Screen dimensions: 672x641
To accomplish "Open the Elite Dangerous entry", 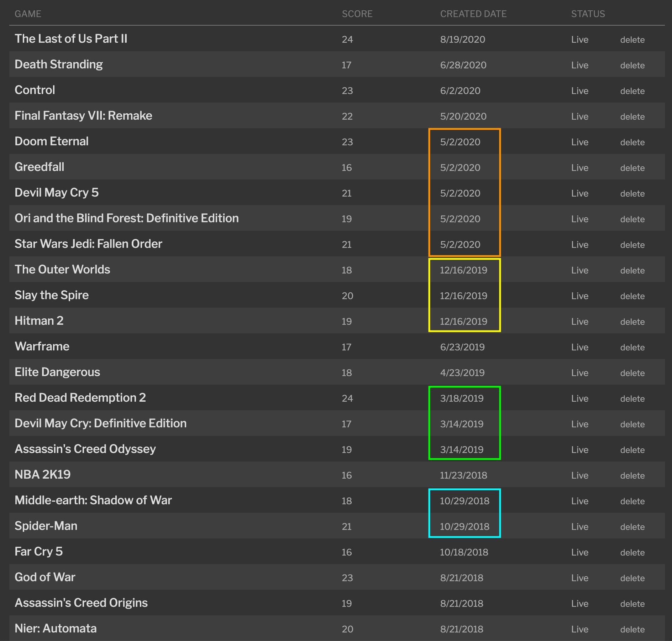I will 57,372.
